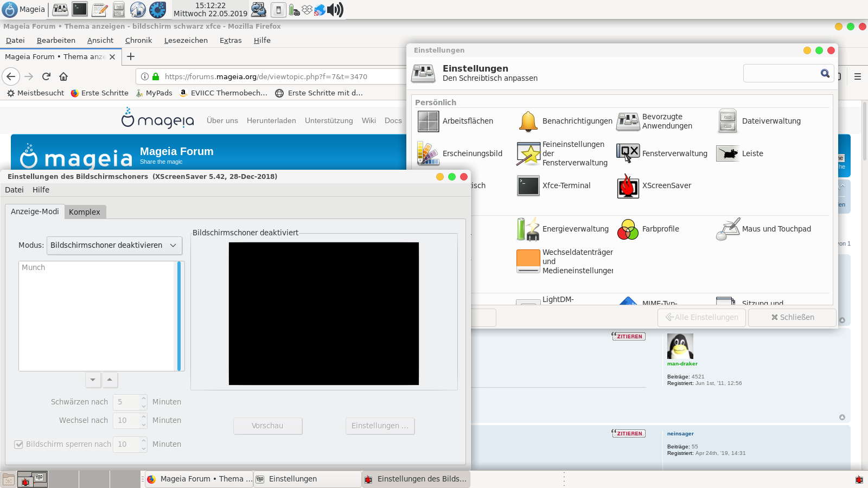Open Arbeitsflächen settings
Image resolution: width=868 pixels, height=488 pixels.
click(456, 121)
